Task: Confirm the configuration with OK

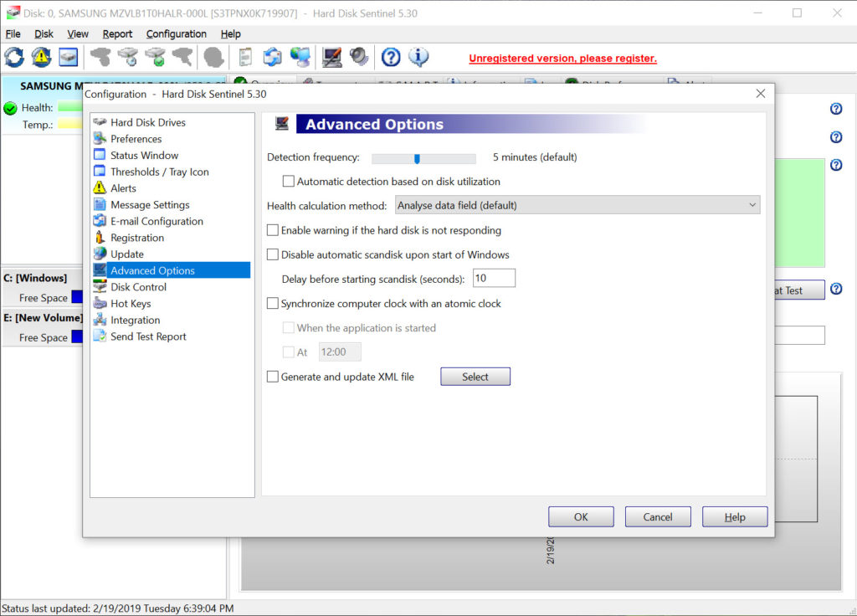Action: pos(581,516)
